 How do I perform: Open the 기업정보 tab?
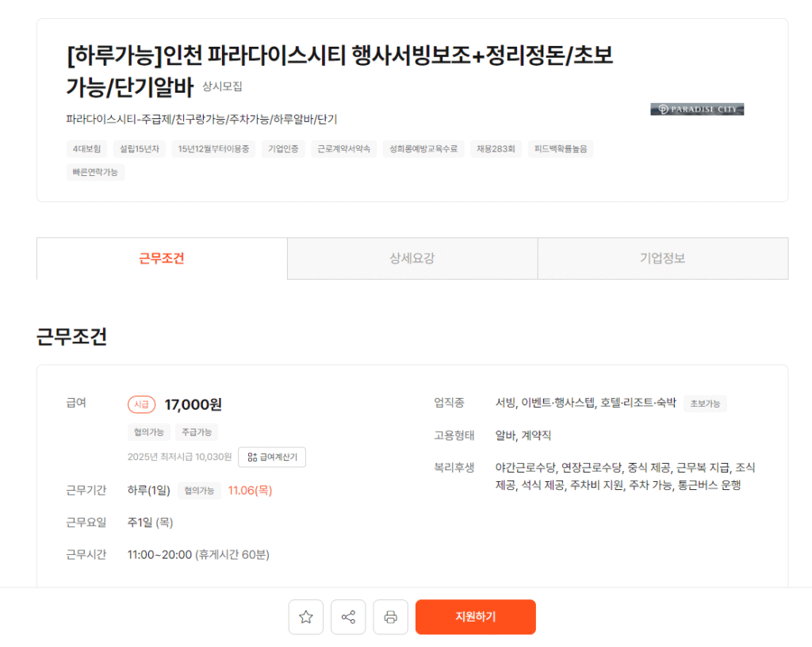pos(663,258)
